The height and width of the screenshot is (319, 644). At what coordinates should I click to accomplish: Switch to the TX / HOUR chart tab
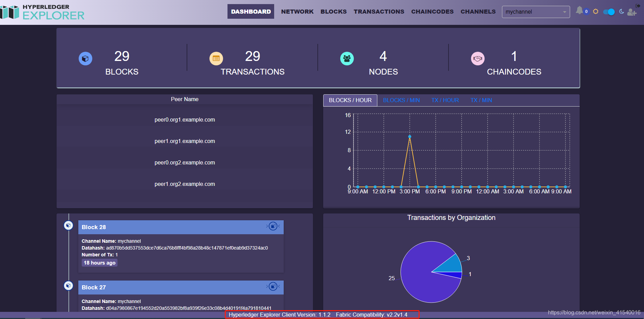click(x=445, y=100)
